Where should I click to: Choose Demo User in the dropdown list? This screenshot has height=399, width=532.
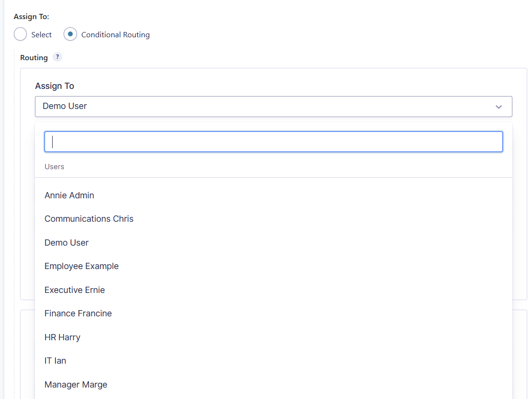point(66,243)
